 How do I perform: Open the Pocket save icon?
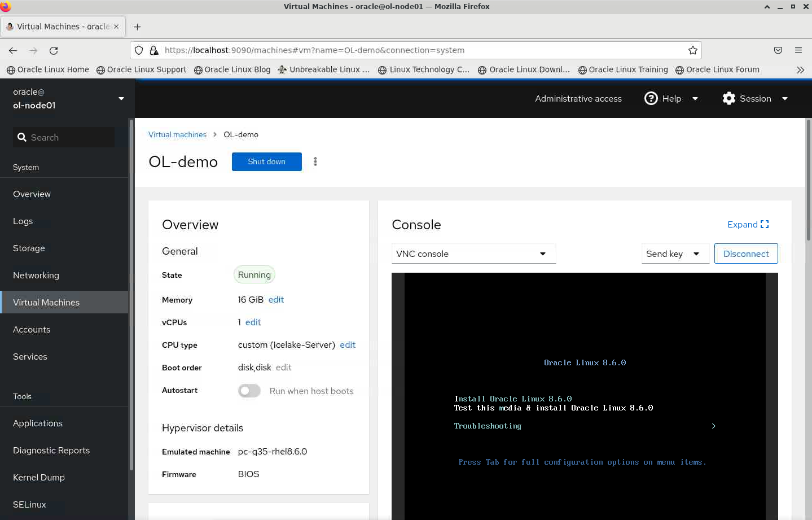tap(778, 50)
